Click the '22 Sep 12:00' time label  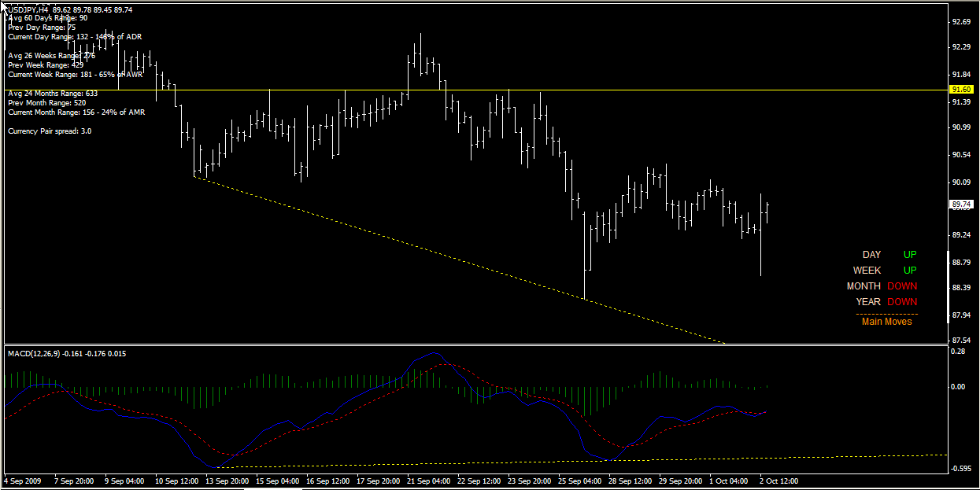coord(479,480)
